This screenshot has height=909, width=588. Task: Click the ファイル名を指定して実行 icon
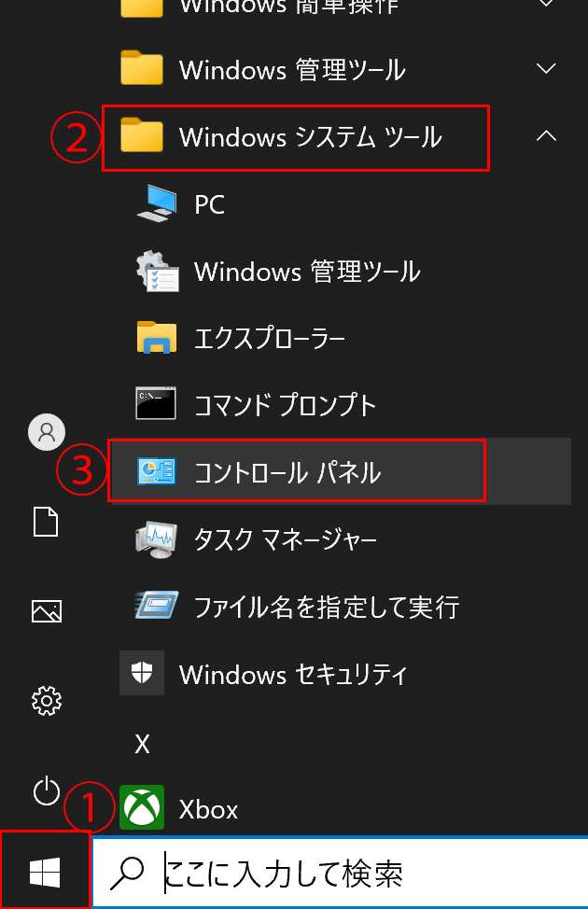pyautogui.click(x=157, y=606)
